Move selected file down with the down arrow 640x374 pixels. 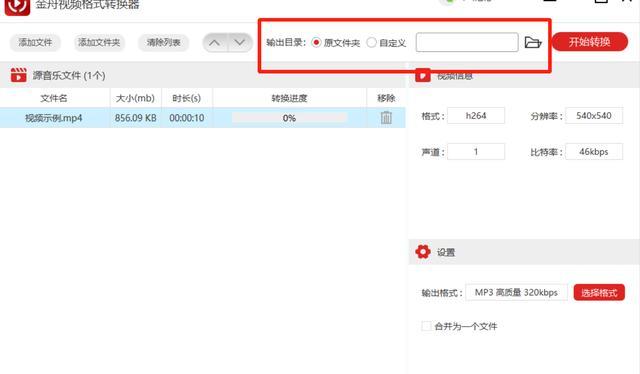(x=240, y=42)
